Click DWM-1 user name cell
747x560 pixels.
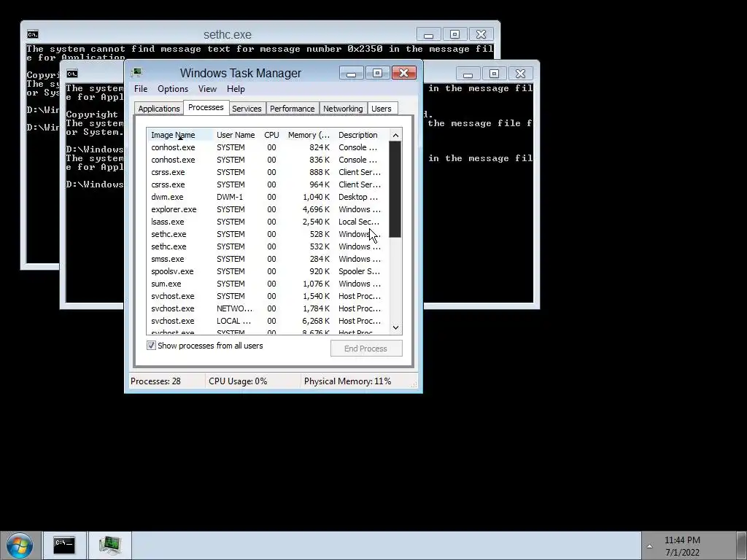pyautogui.click(x=230, y=197)
